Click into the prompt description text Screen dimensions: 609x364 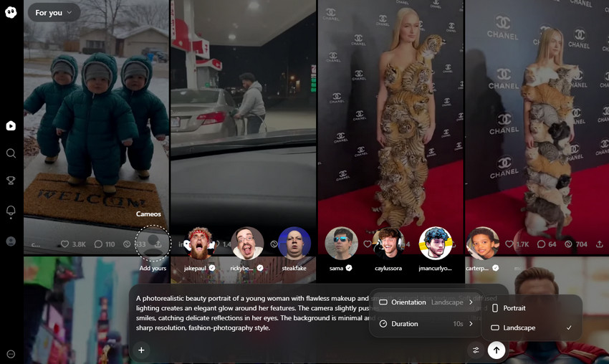252,313
